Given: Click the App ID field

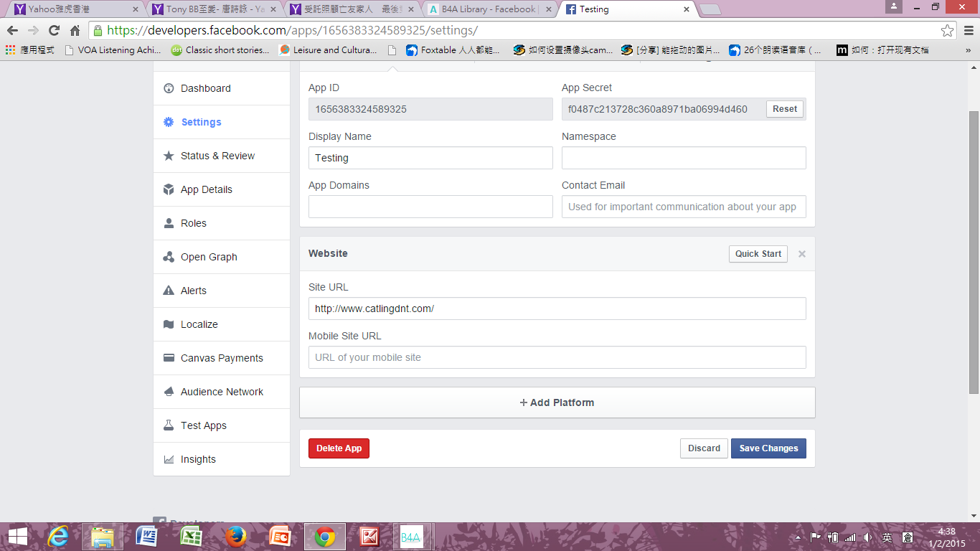Looking at the screenshot, I should point(430,109).
